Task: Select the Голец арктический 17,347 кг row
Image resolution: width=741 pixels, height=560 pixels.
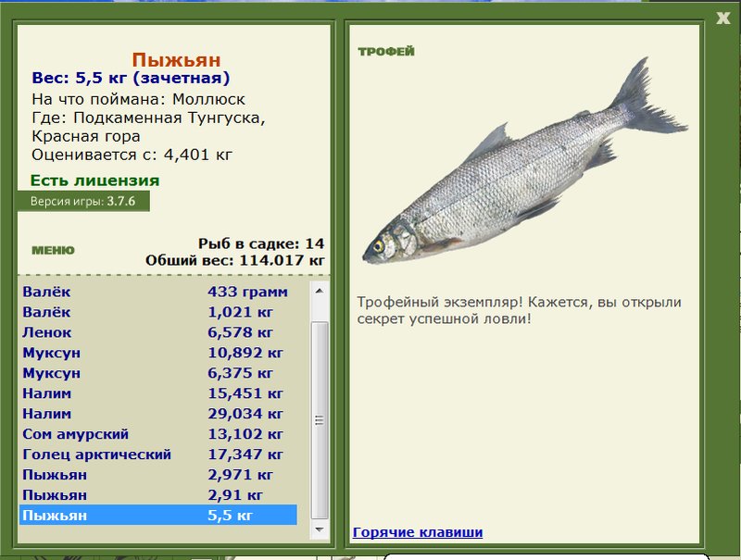Action: pos(158,454)
